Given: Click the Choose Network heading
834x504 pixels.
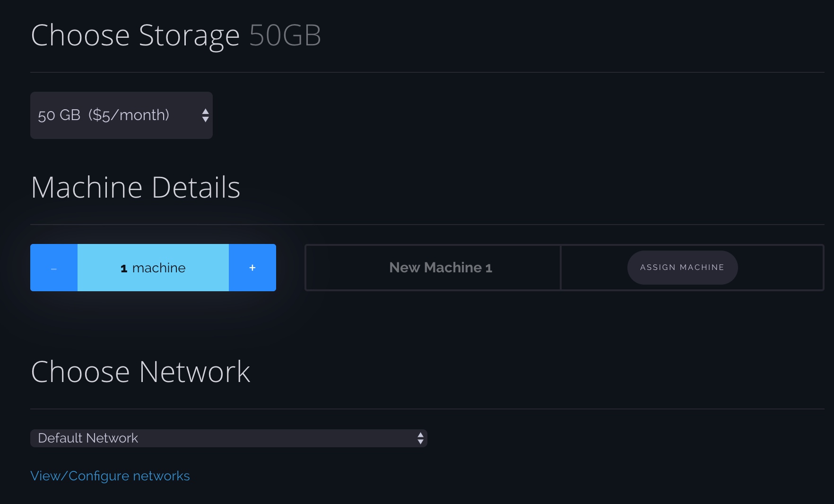Looking at the screenshot, I should (x=140, y=372).
